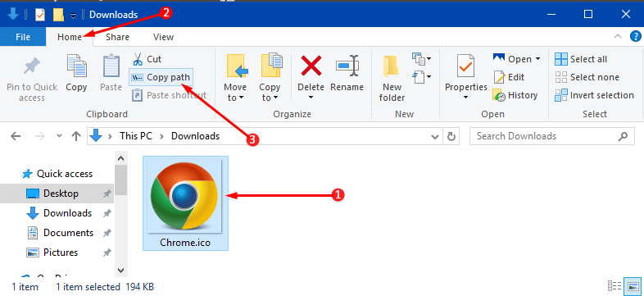Click the History button
This screenshot has height=296, width=644.
pyautogui.click(x=515, y=95)
